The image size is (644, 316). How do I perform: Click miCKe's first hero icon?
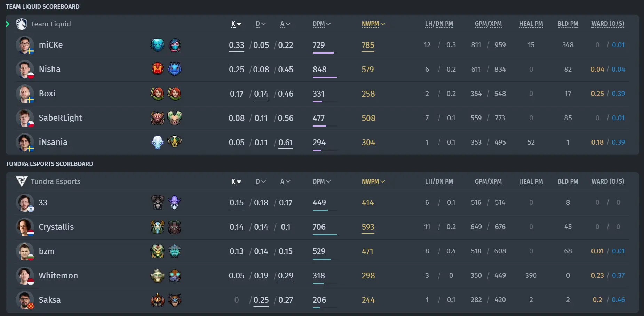[157, 45]
